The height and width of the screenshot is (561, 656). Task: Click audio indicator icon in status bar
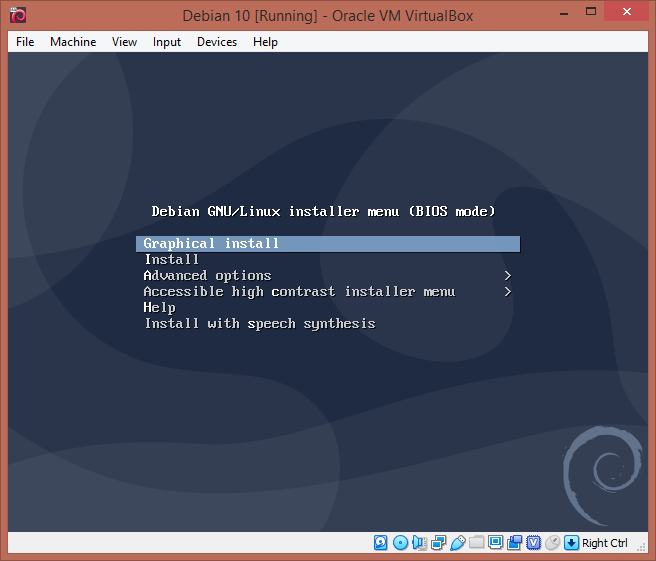point(419,543)
